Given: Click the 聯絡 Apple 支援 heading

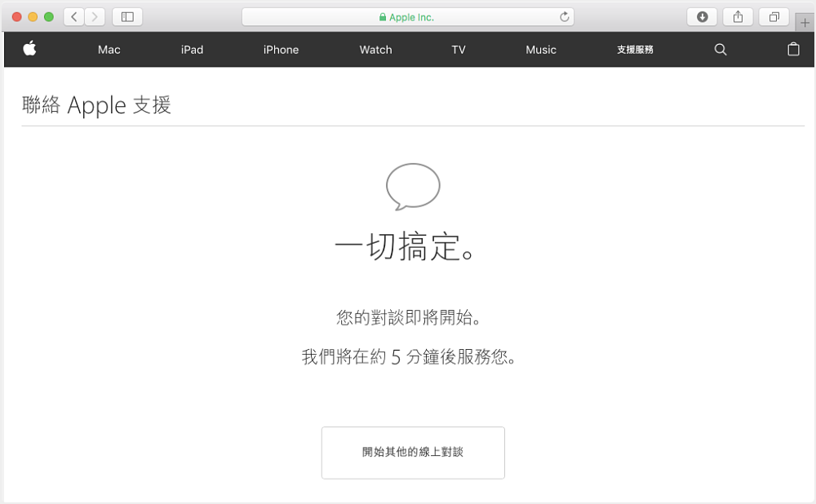Looking at the screenshot, I should point(97,105).
